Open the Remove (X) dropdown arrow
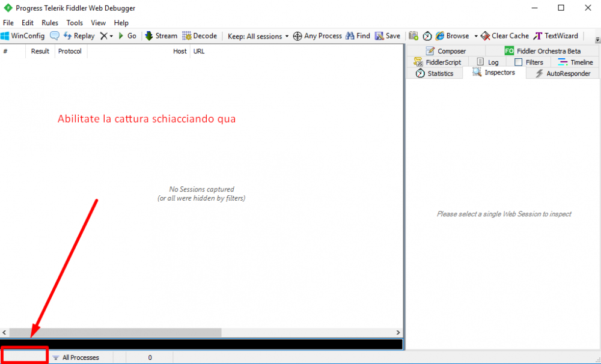 click(x=111, y=36)
